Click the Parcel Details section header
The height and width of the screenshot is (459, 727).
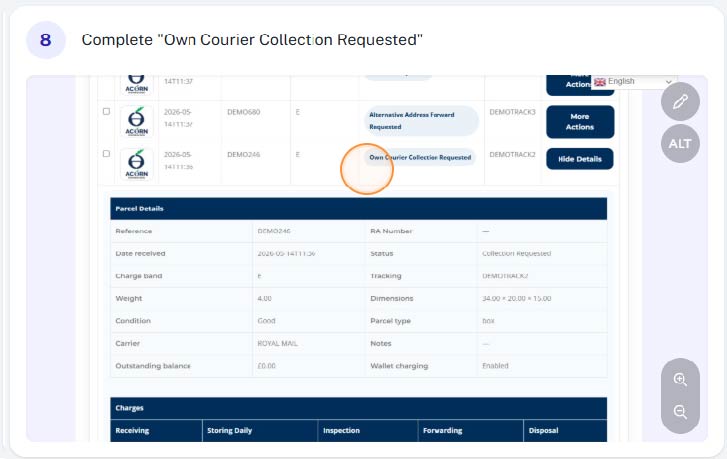click(358, 209)
